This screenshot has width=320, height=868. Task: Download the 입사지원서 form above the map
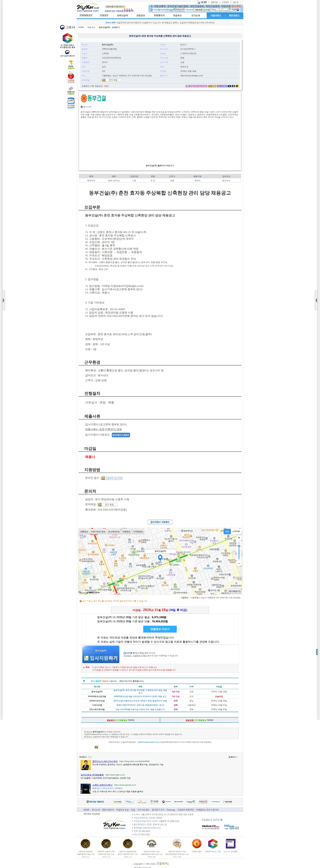160,522
